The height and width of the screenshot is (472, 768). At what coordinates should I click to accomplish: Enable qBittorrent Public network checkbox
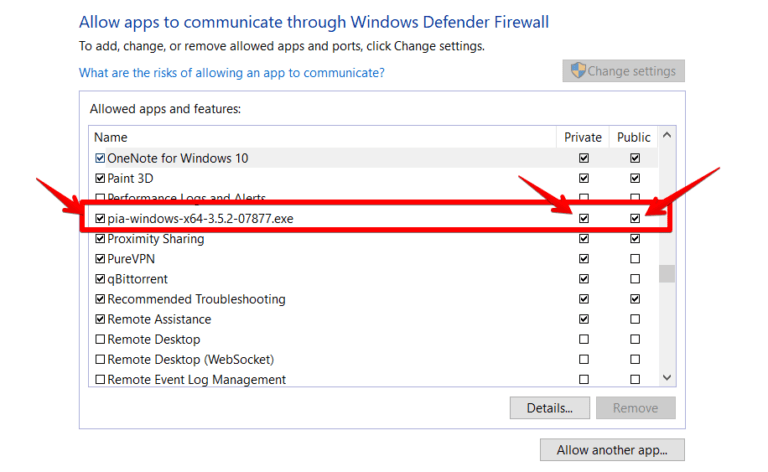634,279
